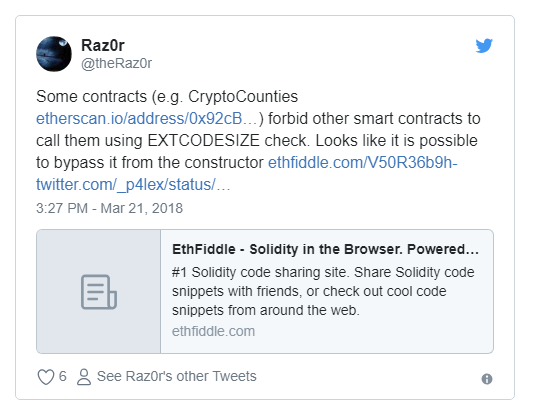Click the document icon in the card preview
544x415 pixels.
click(99, 292)
